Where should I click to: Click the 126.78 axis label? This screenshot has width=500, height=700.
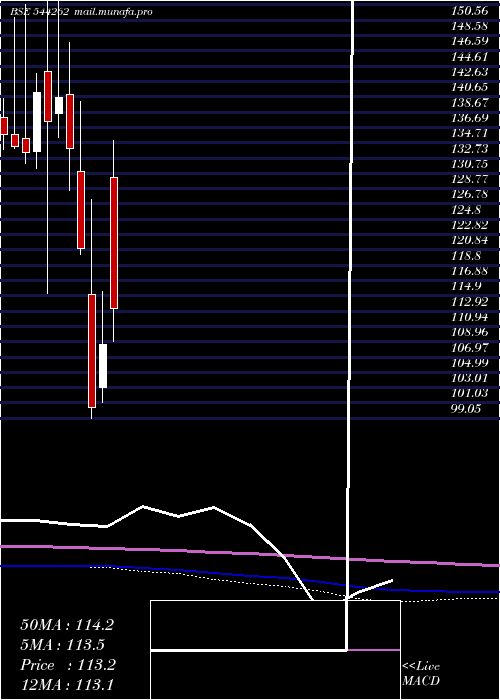pyautogui.click(x=470, y=194)
